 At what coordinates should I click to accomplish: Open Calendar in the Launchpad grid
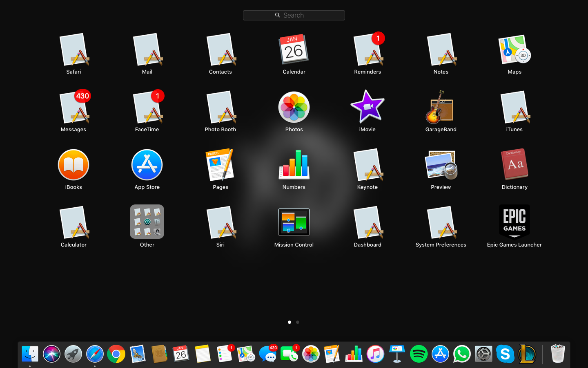tap(294, 50)
